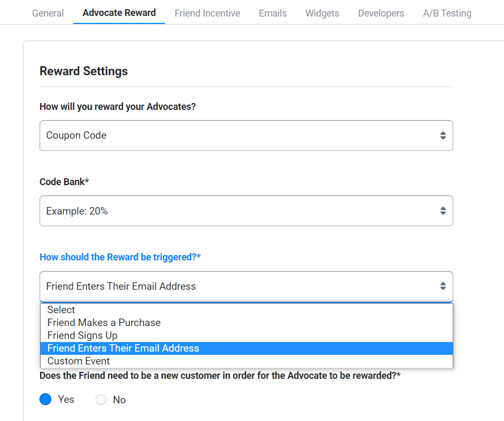Select the No radio button
The width and height of the screenshot is (504, 421).
(x=101, y=400)
